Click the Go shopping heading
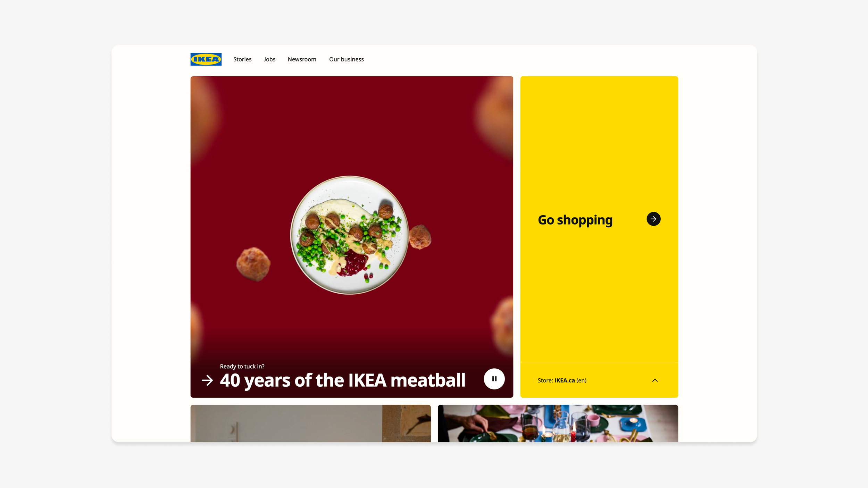This screenshot has height=488, width=868. pyautogui.click(x=575, y=220)
